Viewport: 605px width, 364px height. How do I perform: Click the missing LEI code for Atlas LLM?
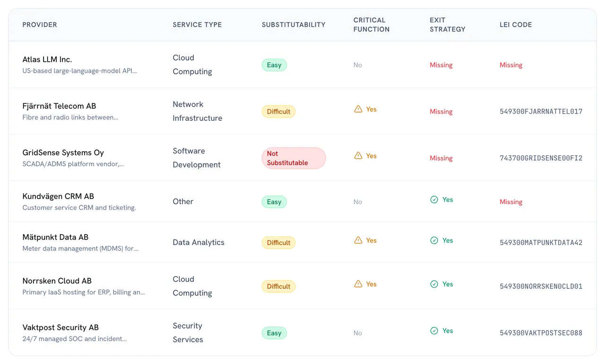511,65
